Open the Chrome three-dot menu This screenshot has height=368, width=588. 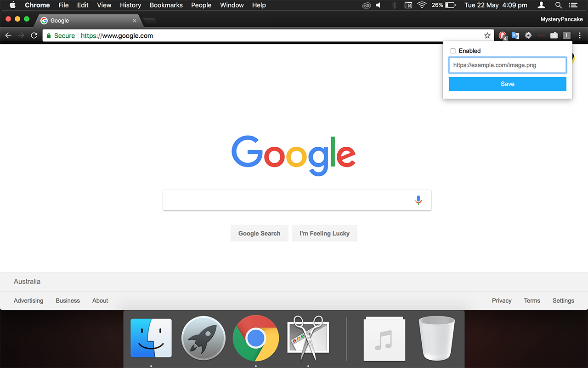point(580,35)
